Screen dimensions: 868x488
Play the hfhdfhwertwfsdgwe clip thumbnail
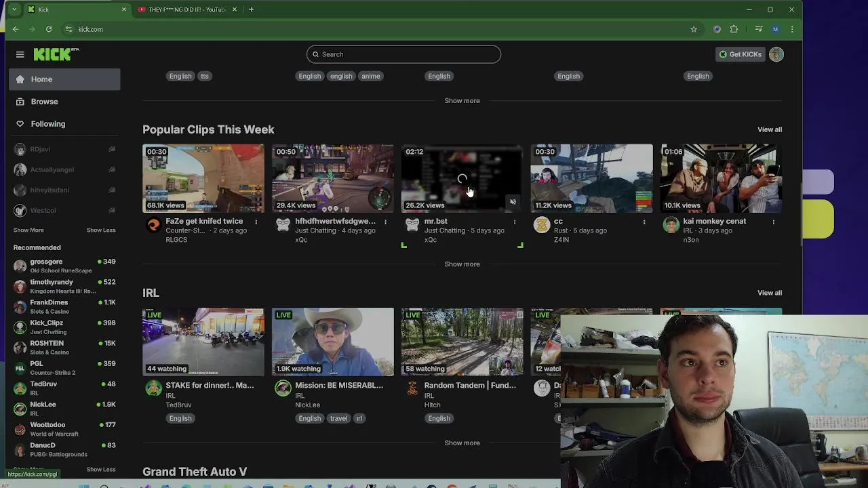(x=332, y=178)
